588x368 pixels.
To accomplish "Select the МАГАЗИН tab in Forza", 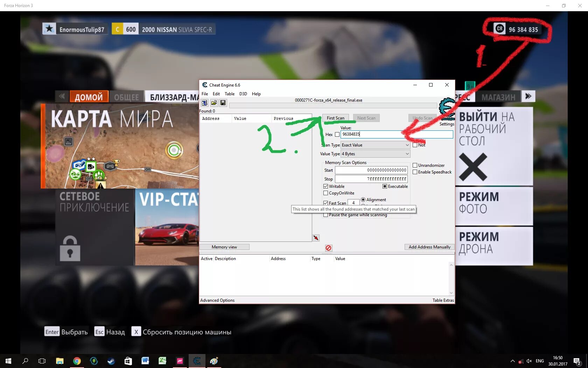I will [x=498, y=97].
